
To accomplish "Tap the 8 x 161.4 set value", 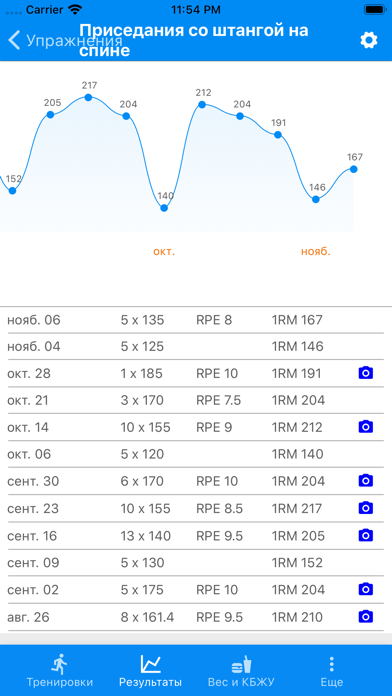I will pos(147,617).
